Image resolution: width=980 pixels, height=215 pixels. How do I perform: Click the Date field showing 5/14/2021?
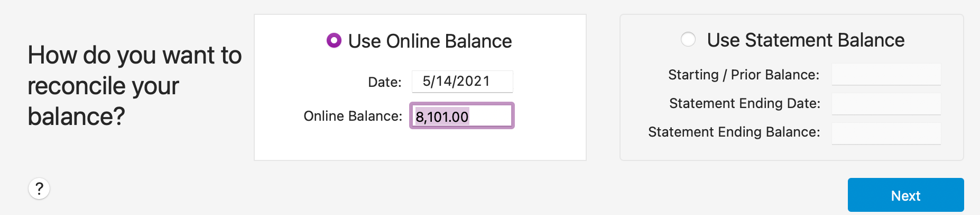(x=462, y=82)
